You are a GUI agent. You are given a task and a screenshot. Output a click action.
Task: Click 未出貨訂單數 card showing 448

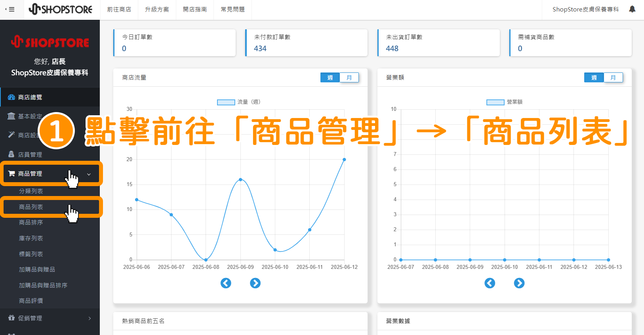pyautogui.click(x=438, y=43)
